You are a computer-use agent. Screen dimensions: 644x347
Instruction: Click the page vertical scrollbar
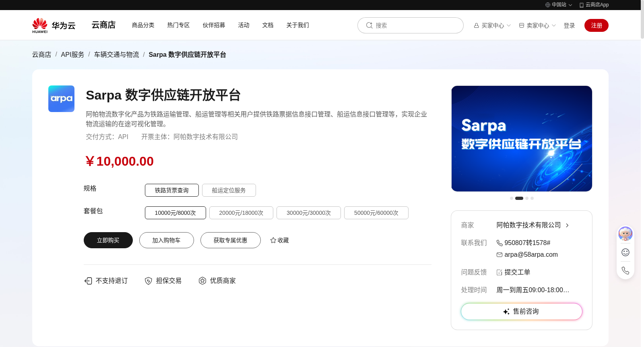click(642, 20)
